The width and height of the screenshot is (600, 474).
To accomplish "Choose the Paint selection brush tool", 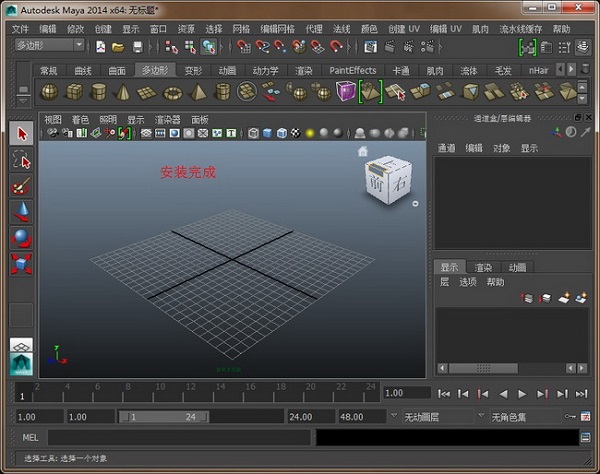I will pos(22,186).
